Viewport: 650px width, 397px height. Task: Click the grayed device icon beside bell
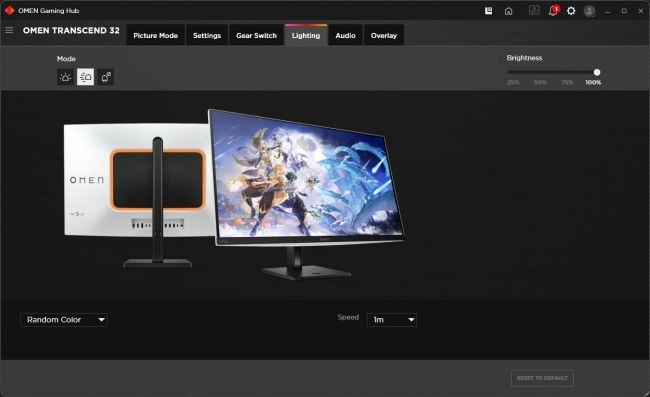[534, 10]
